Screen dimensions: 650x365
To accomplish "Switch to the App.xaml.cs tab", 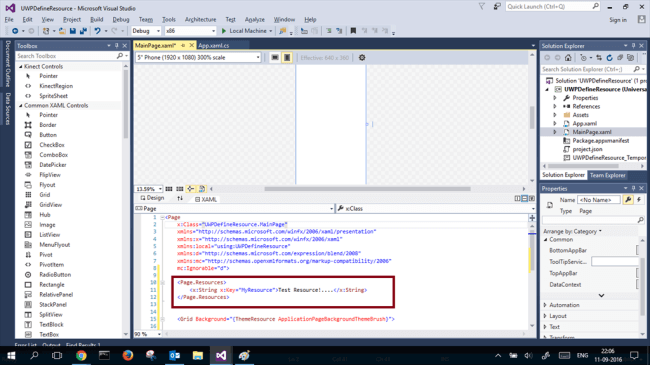I will 213,46.
